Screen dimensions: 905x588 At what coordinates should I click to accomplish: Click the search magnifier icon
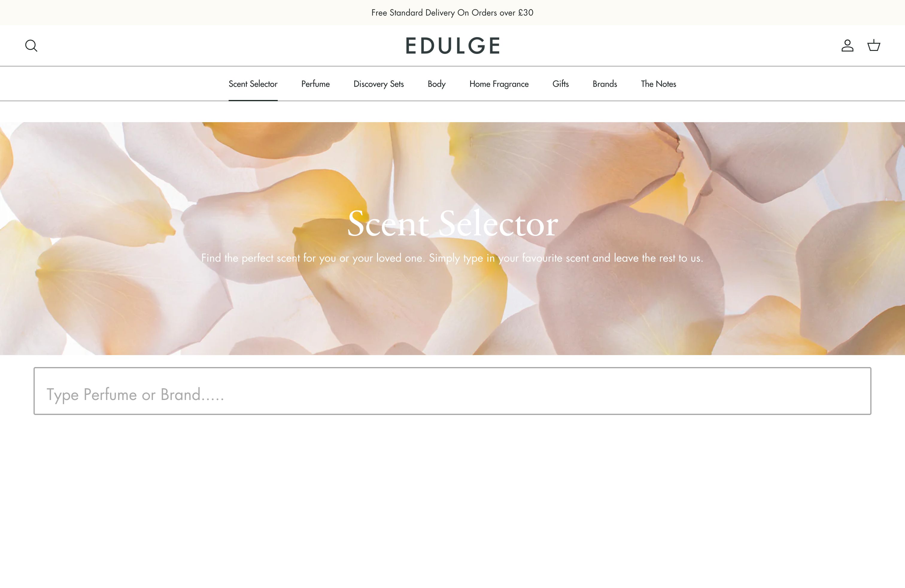[x=32, y=45]
